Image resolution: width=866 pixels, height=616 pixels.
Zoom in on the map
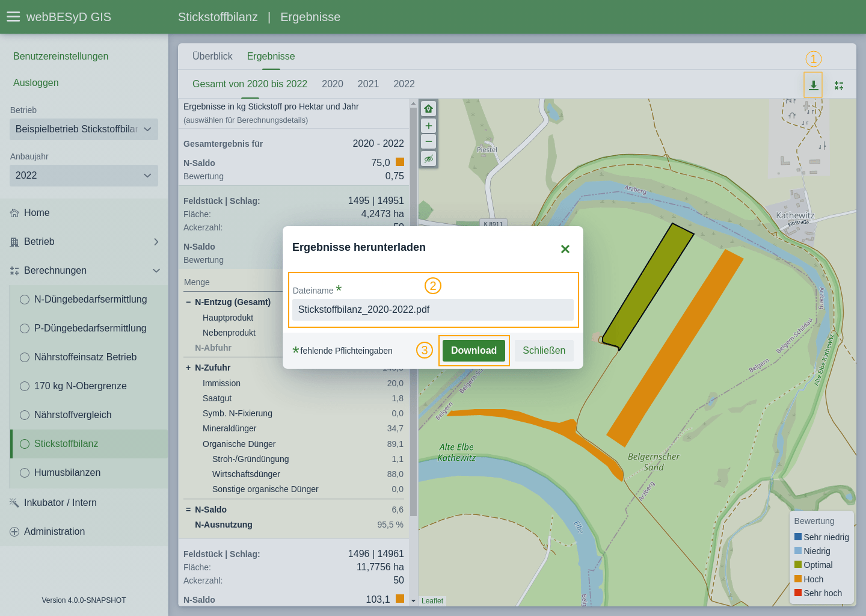[x=428, y=126]
